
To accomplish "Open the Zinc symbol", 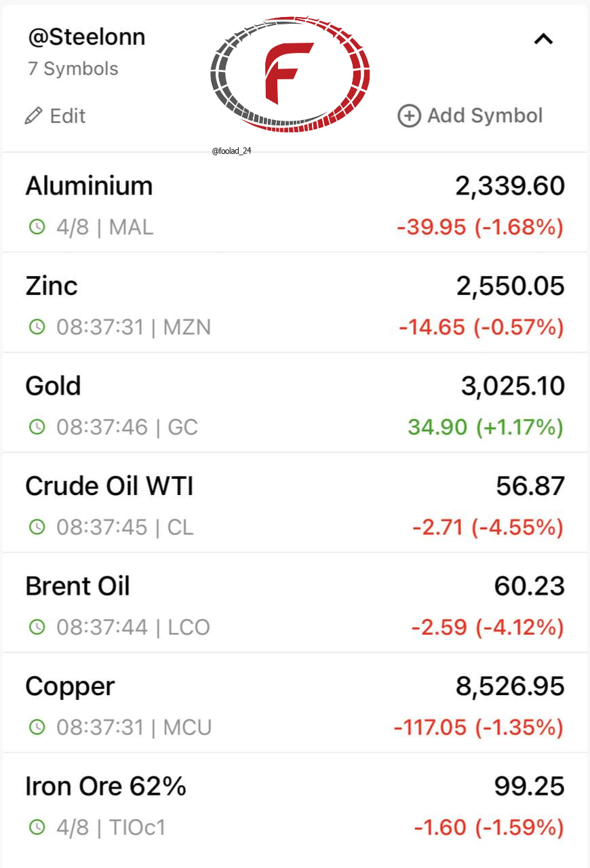I will coord(295,302).
